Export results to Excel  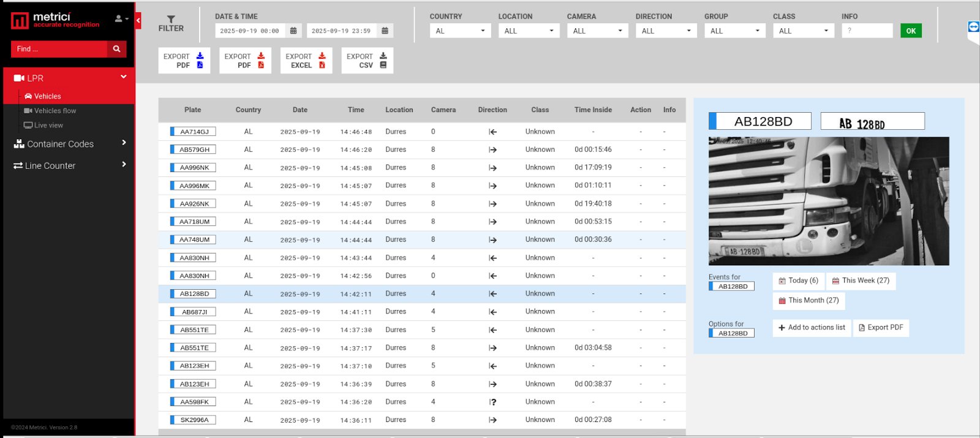[x=306, y=61]
